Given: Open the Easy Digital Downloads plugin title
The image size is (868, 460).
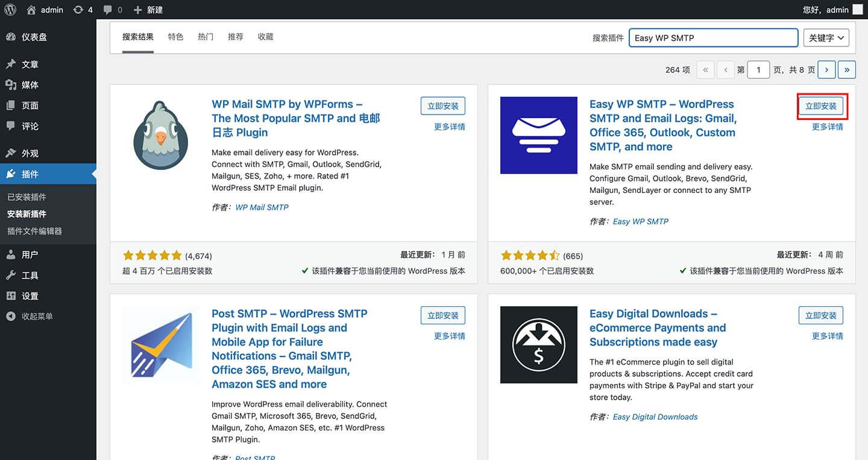Looking at the screenshot, I should pyautogui.click(x=658, y=327).
